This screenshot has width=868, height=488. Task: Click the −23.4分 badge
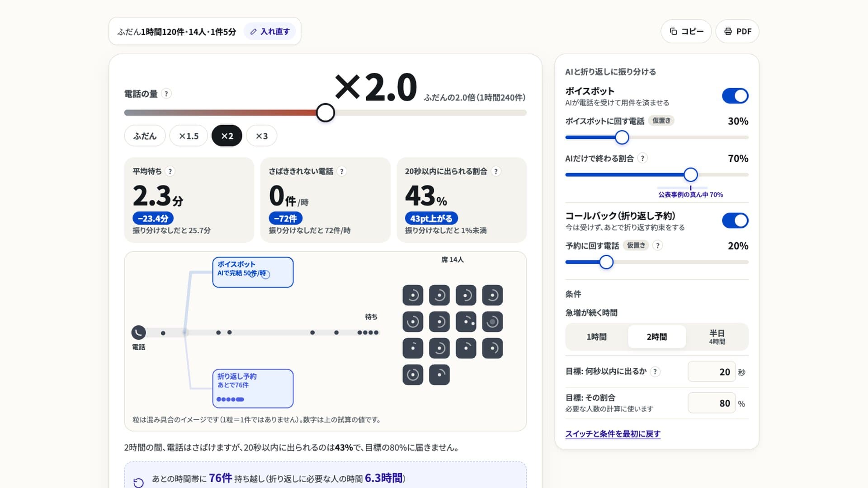tap(153, 218)
